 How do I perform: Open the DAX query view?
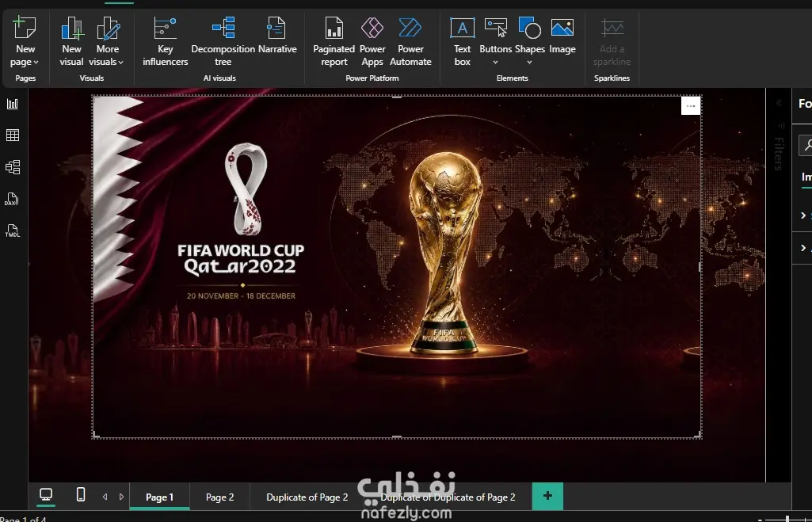[13, 200]
